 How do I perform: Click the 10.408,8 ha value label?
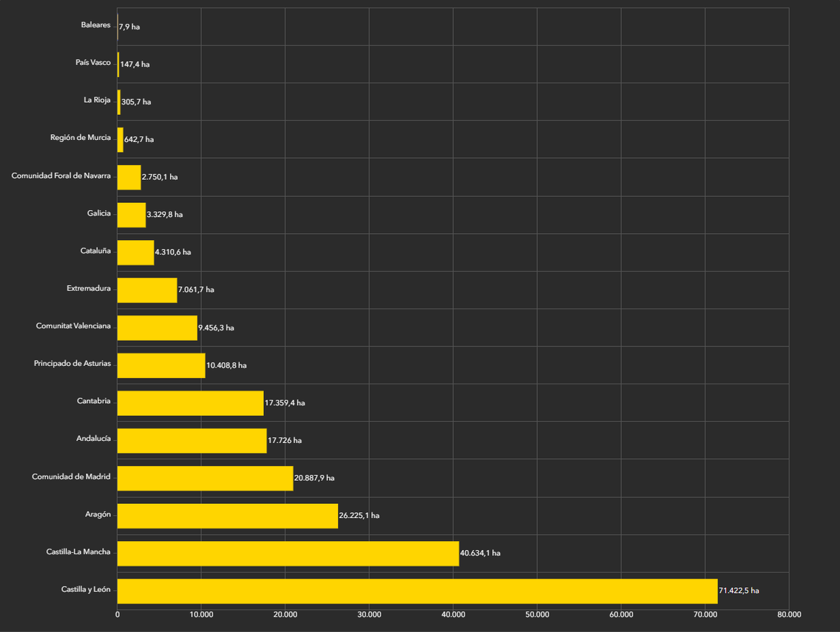[x=227, y=365]
